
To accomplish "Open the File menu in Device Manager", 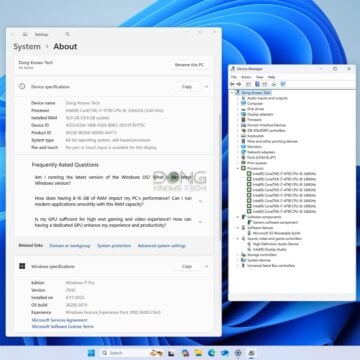I will pyautogui.click(x=234, y=77).
